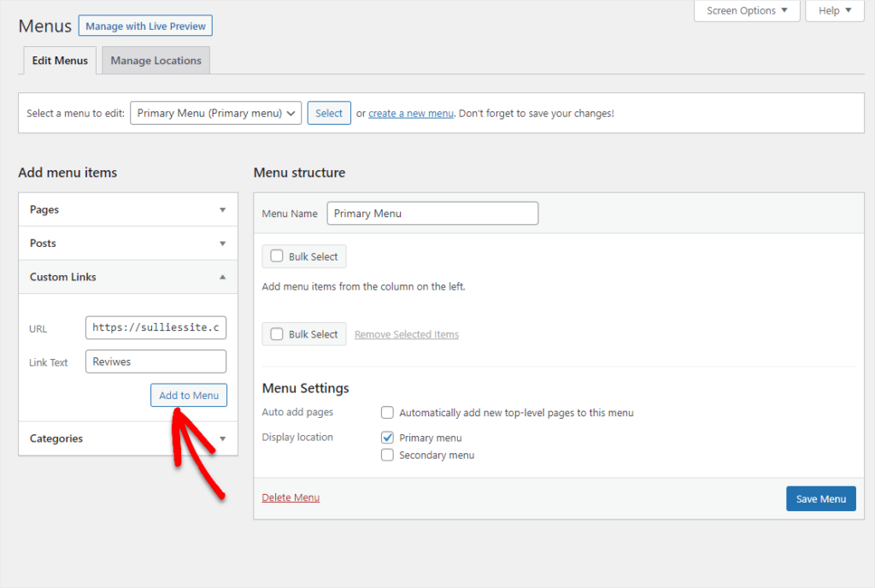Click inside the Menu Name field
The width and height of the screenshot is (875, 588).
432,213
